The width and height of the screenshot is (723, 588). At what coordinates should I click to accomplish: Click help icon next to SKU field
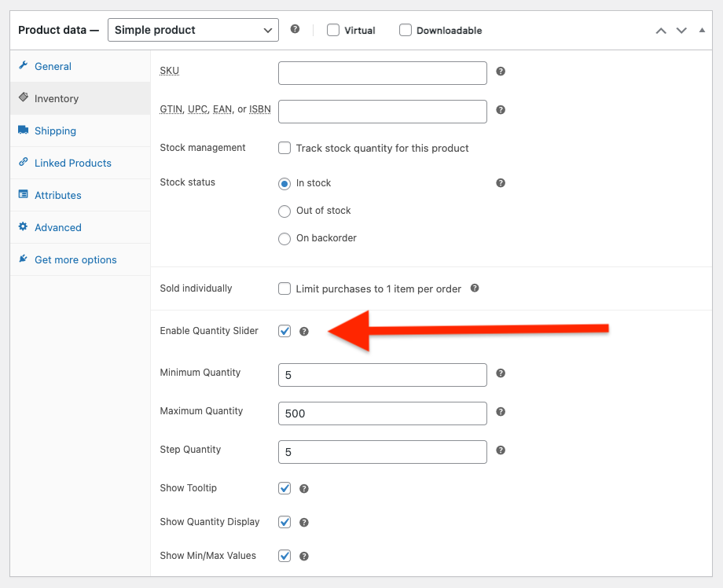pos(501,72)
